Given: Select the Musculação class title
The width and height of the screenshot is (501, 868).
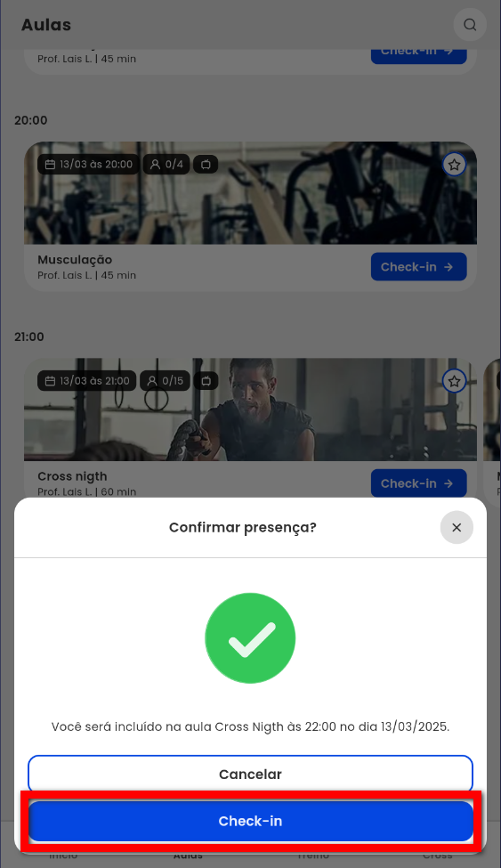Looking at the screenshot, I should (75, 260).
